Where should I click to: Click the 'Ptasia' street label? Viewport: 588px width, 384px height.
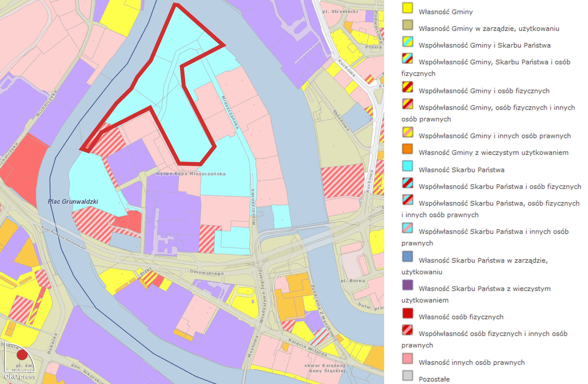click(374, 47)
